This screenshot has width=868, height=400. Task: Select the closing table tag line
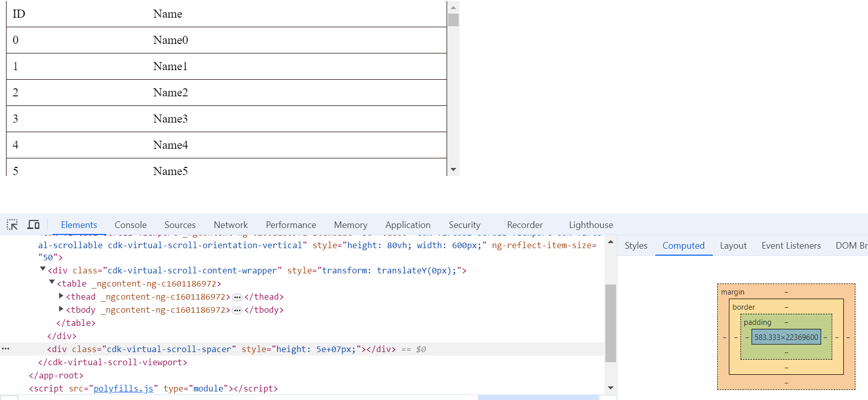pos(76,323)
